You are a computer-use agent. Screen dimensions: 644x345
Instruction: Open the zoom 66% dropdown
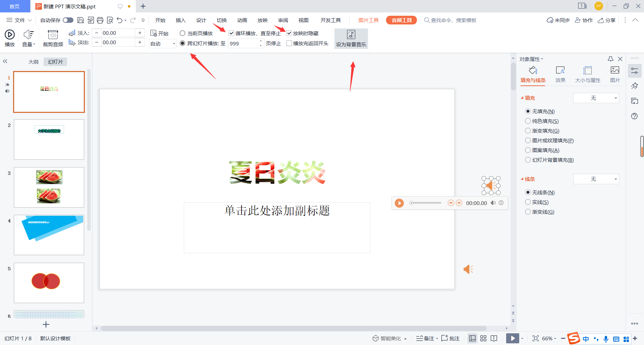click(x=549, y=338)
